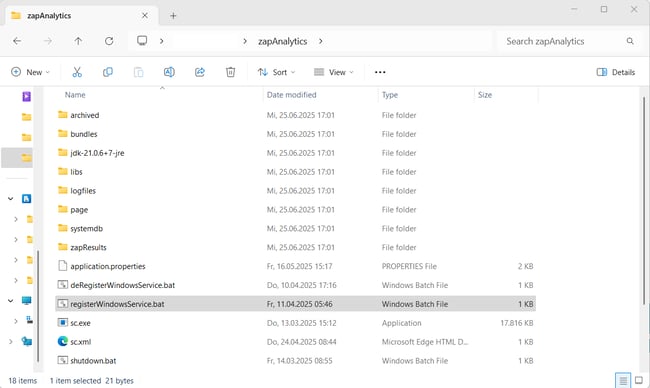Click the purple video icon in sidebar
This screenshot has width=650, height=388.
pos(27,97)
